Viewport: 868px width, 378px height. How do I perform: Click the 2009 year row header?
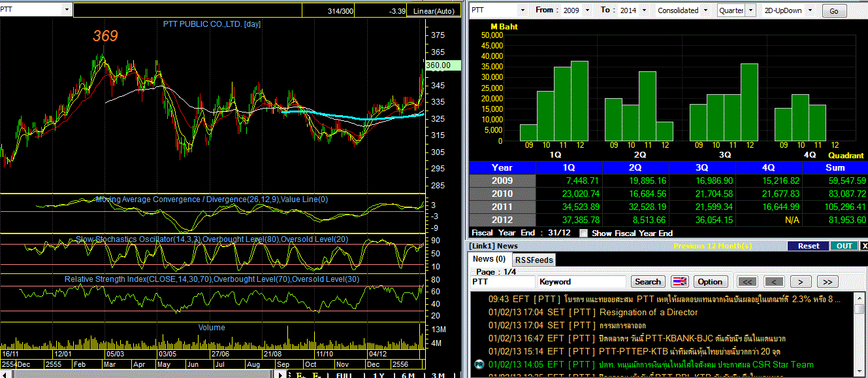(x=502, y=180)
